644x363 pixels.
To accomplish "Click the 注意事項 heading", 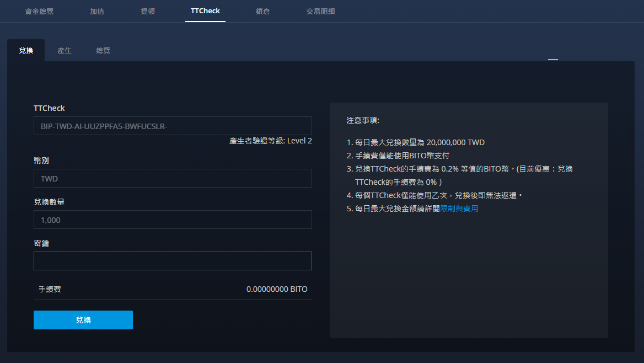I will click(x=363, y=120).
